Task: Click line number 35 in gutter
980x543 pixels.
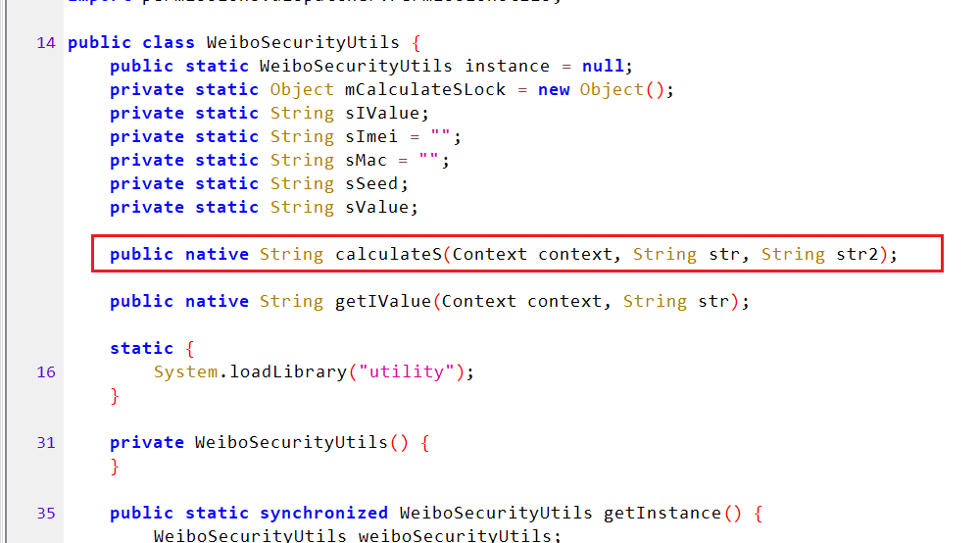Action: (x=46, y=514)
